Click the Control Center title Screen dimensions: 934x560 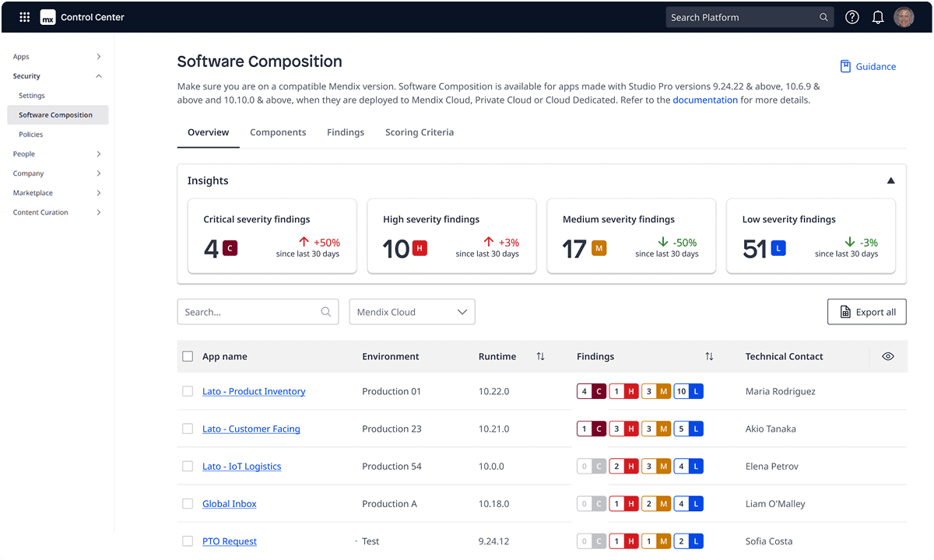coord(93,17)
